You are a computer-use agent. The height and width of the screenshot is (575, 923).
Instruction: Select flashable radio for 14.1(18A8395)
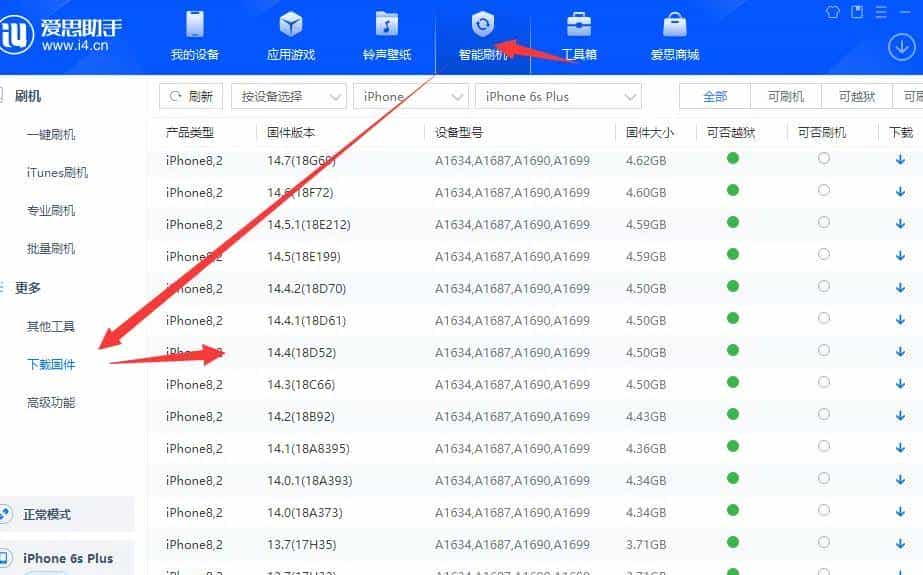824,446
